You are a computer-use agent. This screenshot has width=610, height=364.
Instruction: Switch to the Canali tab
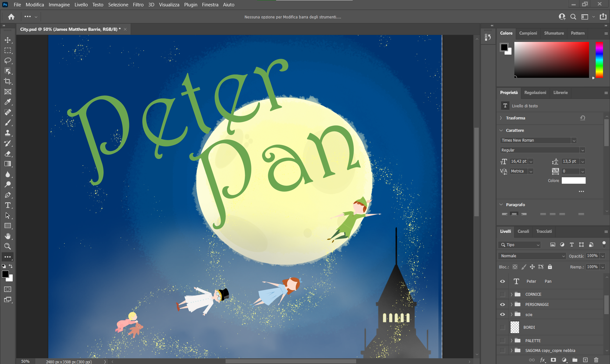point(523,232)
